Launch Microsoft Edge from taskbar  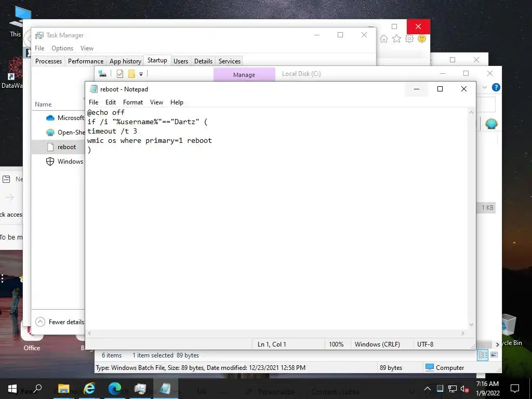point(114,389)
